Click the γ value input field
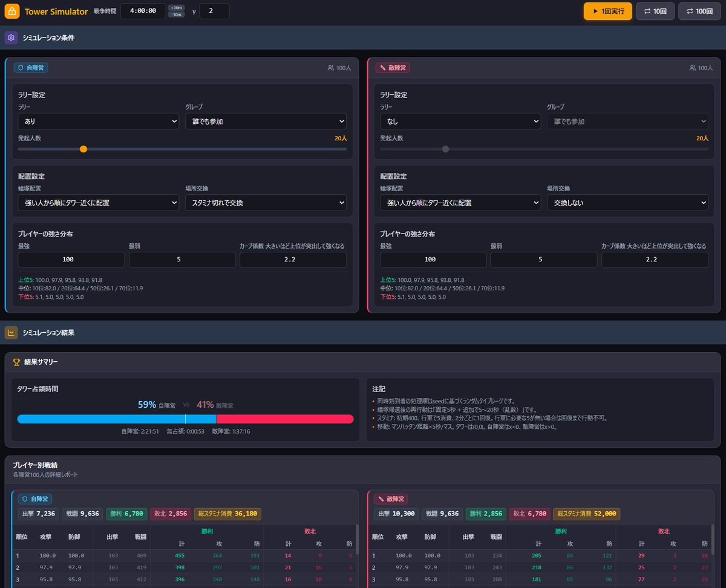This screenshot has width=726, height=588. tap(214, 11)
